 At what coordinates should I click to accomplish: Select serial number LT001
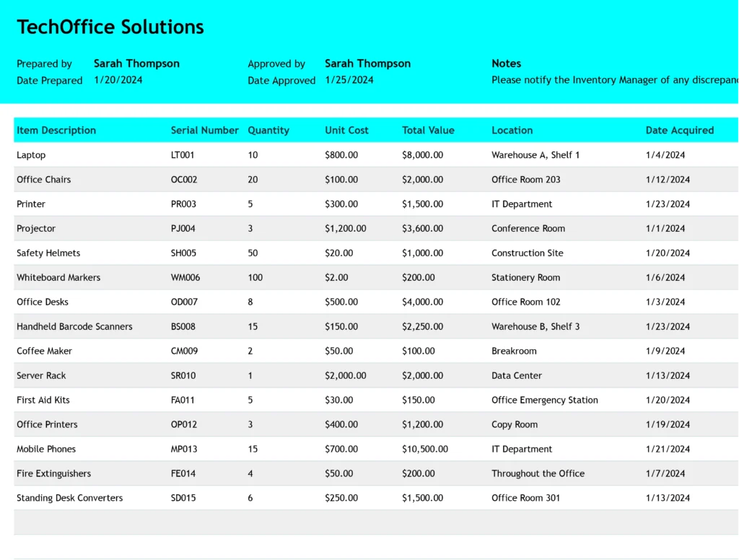[183, 155]
